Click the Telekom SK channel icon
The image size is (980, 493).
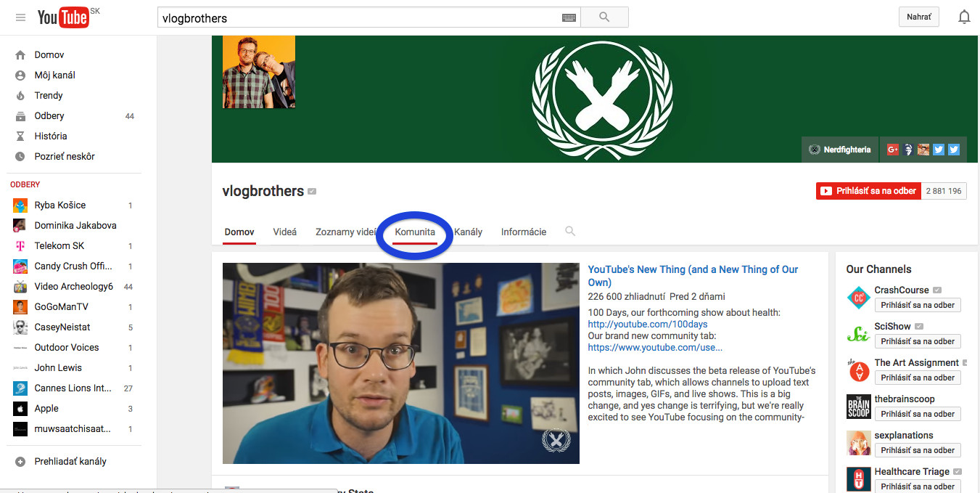[20, 245]
